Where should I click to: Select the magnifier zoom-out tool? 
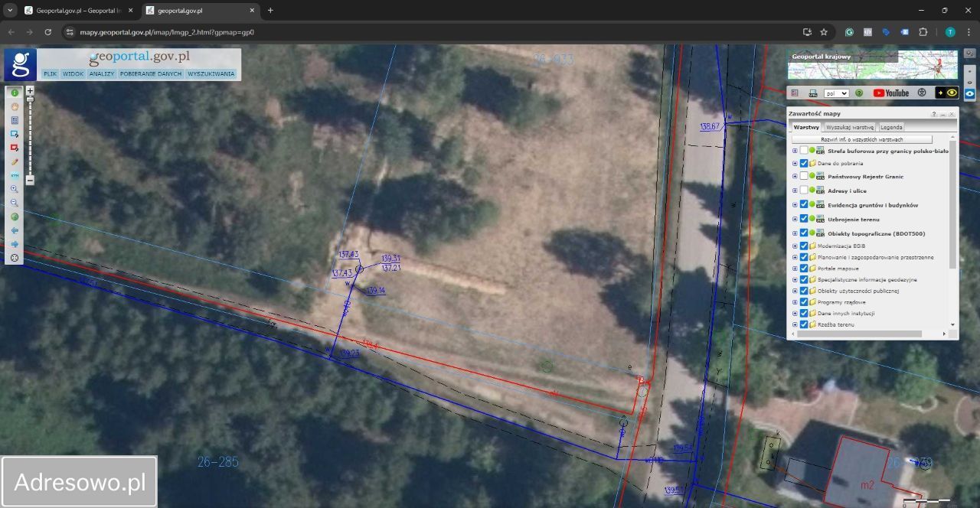(x=15, y=203)
